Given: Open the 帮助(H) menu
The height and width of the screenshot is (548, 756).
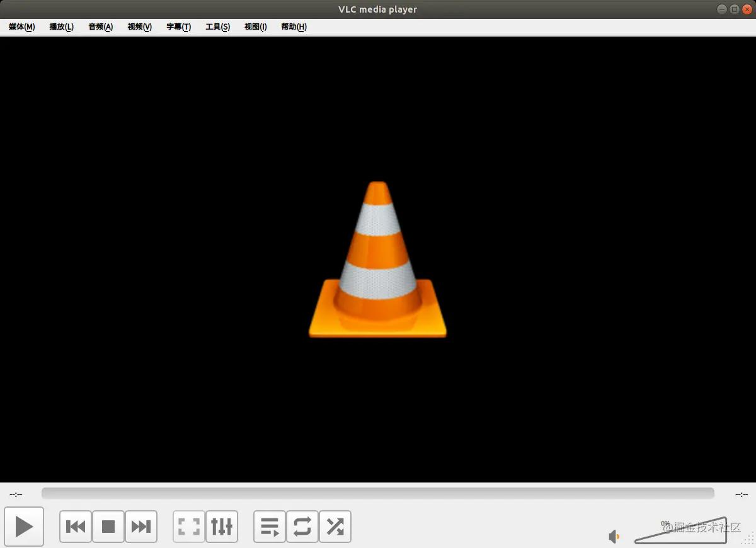Looking at the screenshot, I should tap(294, 27).
